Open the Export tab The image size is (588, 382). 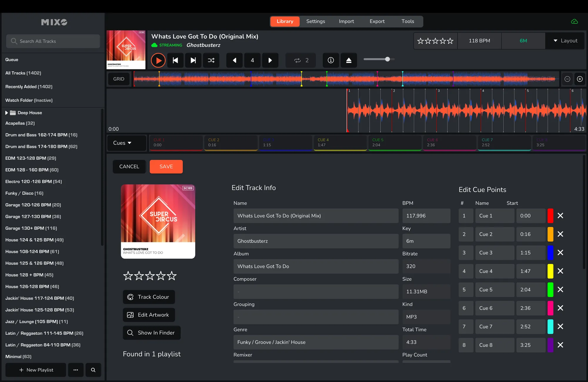pos(377,21)
